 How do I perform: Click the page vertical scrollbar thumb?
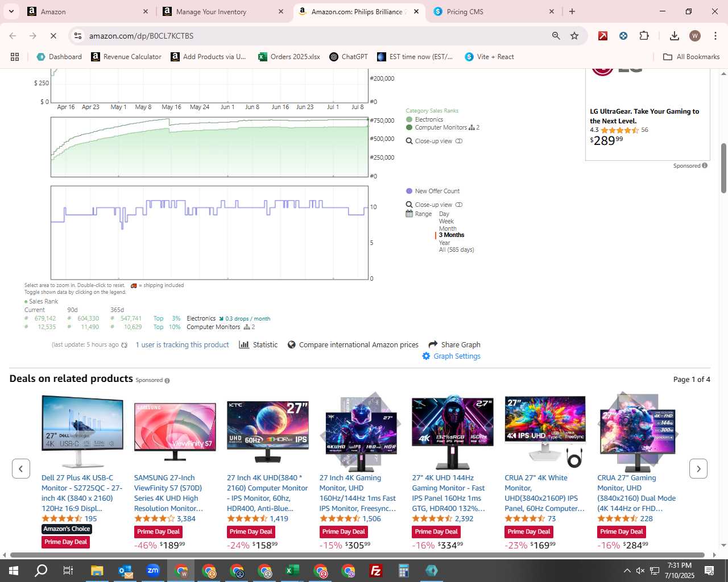724,168
